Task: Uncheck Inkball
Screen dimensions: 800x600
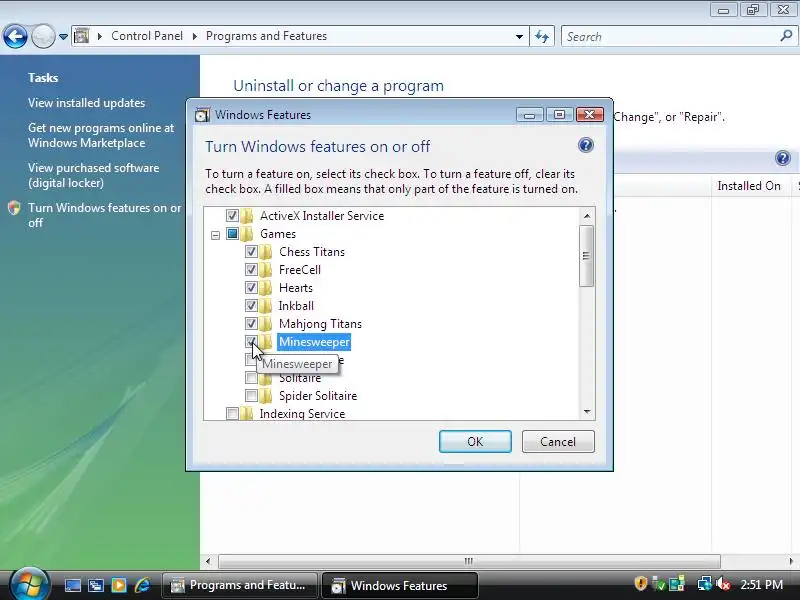Action: [x=251, y=306]
